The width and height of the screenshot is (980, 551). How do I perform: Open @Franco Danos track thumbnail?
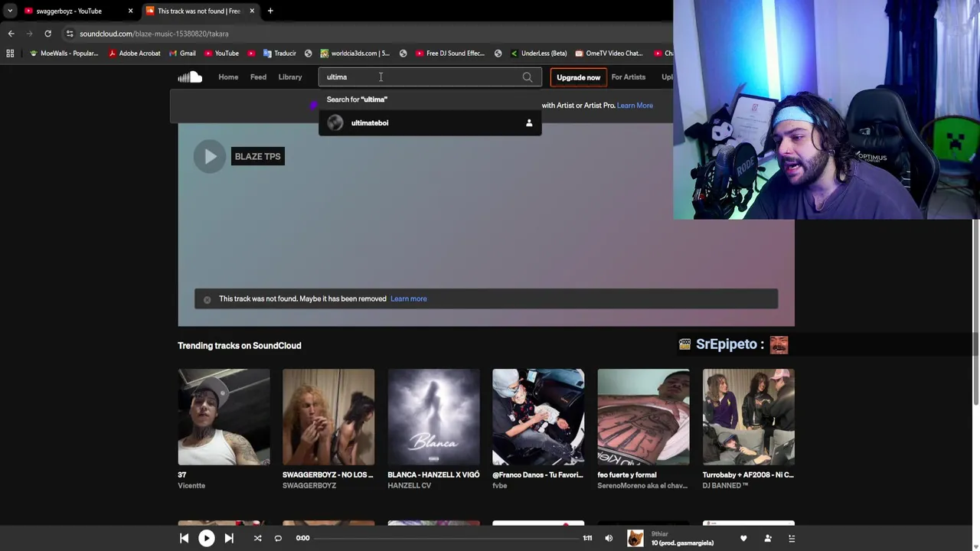(x=538, y=417)
